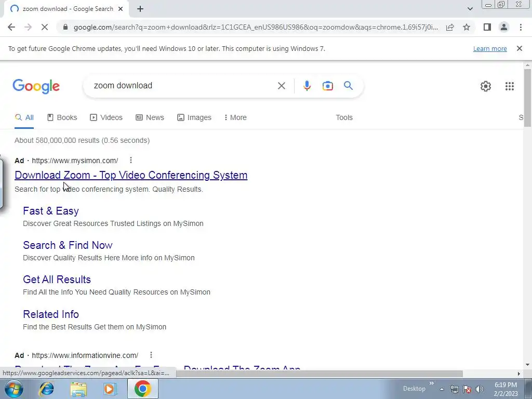Open Google quick settings gear
This screenshot has width=532, height=399.
[486, 86]
